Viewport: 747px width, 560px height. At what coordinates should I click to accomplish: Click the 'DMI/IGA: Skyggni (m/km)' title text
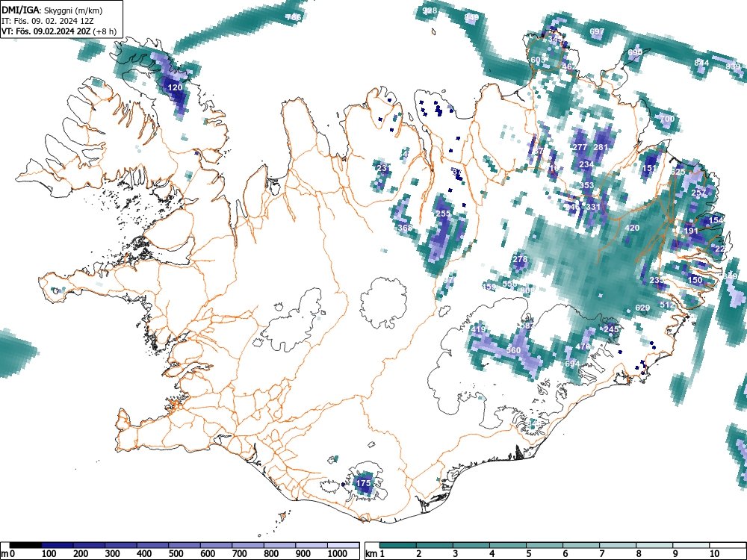click(x=52, y=10)
